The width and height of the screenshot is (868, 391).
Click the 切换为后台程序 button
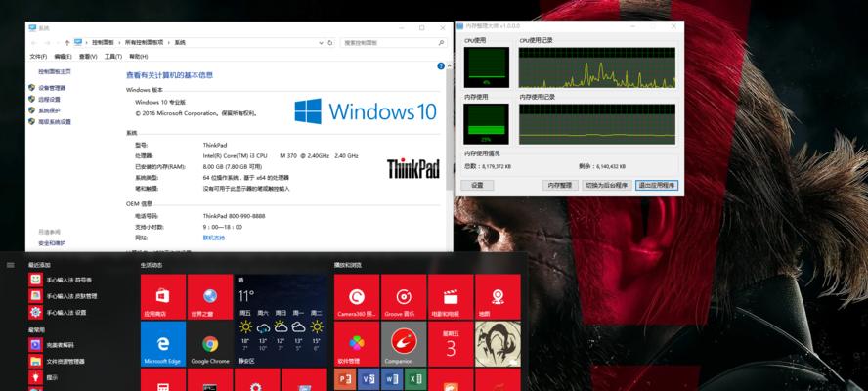(x=607, y=186)
